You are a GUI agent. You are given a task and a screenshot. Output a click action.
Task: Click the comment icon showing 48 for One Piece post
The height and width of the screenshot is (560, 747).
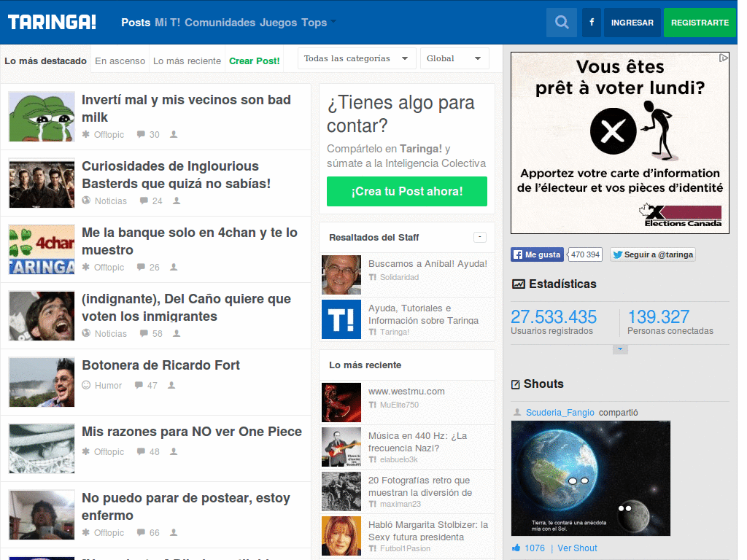pyautogui.click(x=141, y=451)
